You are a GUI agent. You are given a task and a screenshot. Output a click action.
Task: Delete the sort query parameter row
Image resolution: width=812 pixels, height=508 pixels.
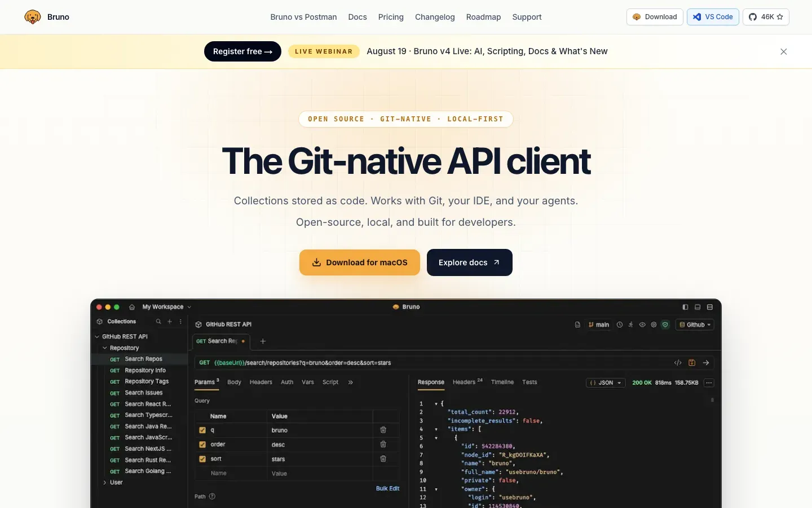(x=383, y=459)
